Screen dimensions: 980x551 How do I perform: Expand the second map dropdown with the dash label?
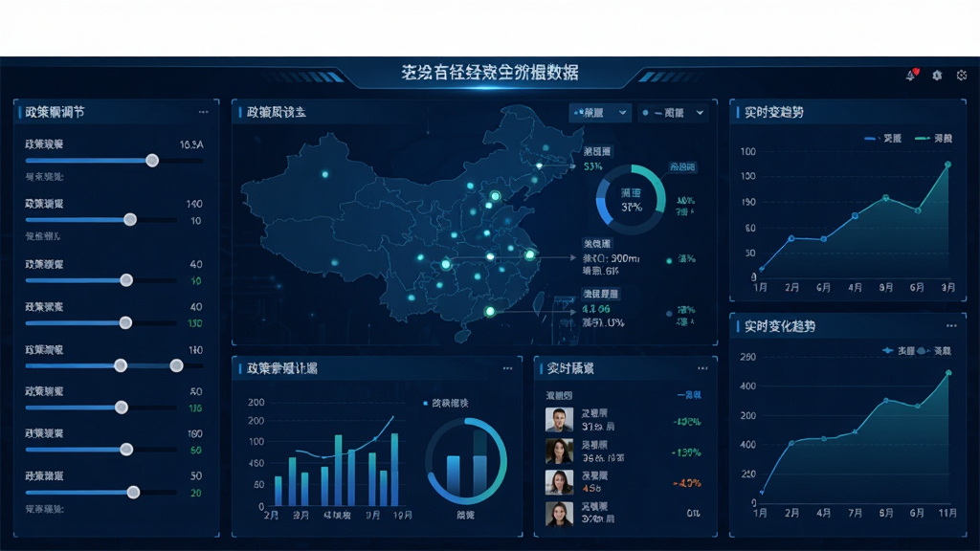click(x=674, y=113)
